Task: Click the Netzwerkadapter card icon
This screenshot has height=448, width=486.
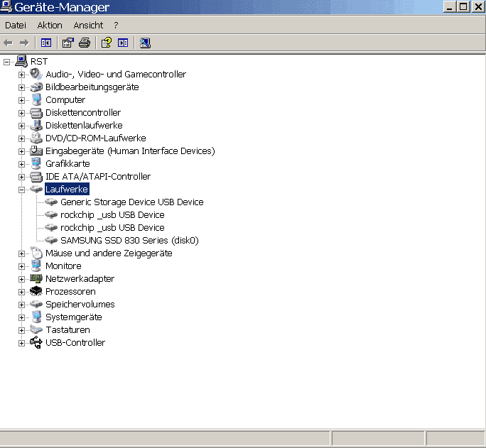Action: (36, 278)
